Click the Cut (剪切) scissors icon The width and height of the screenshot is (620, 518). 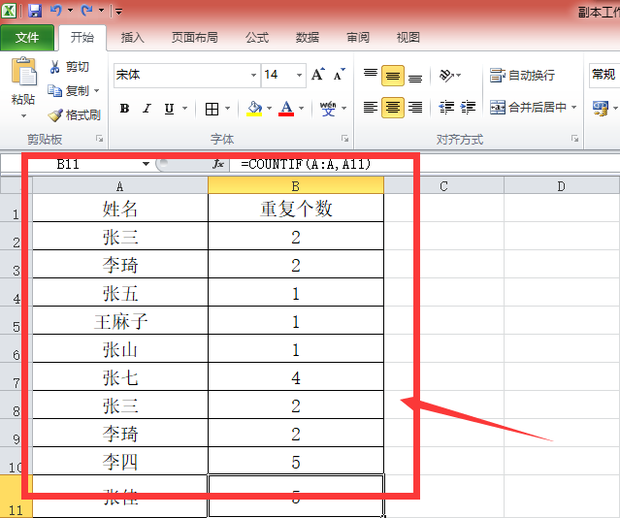55,66
